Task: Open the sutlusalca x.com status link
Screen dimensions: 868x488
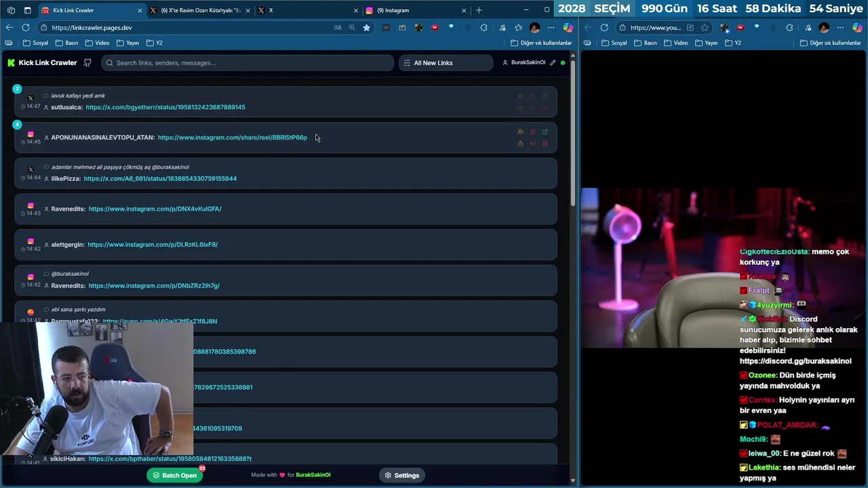Action: pos(165,107)
